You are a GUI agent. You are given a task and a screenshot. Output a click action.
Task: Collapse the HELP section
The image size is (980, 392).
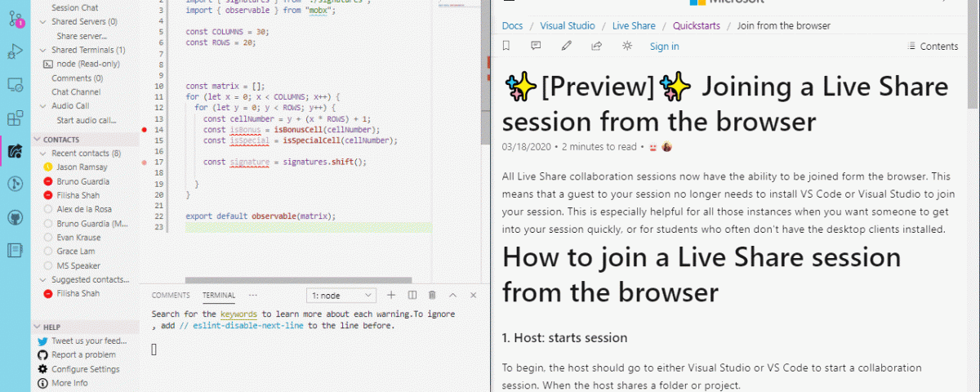(38, 327)
